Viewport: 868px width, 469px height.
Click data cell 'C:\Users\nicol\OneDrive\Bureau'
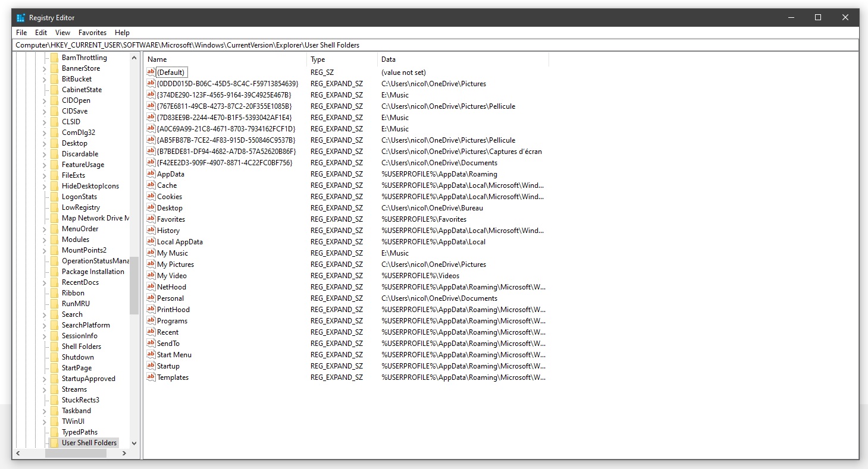point(433,208)
